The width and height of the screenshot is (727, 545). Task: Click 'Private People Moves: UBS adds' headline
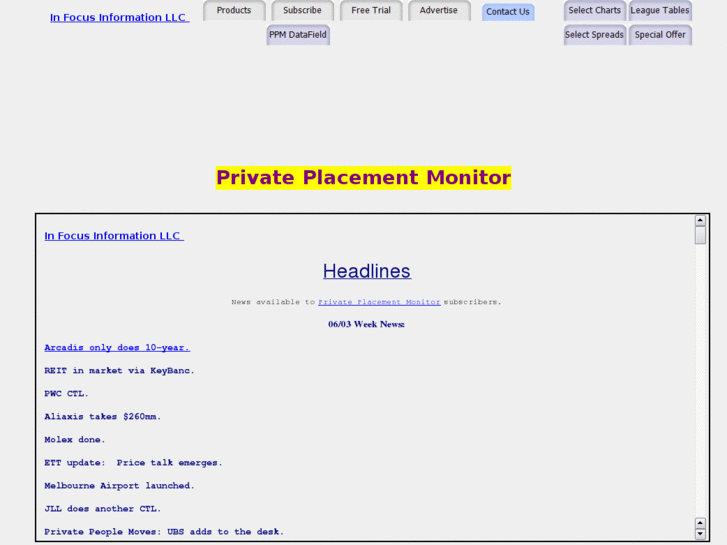point(164,532)
